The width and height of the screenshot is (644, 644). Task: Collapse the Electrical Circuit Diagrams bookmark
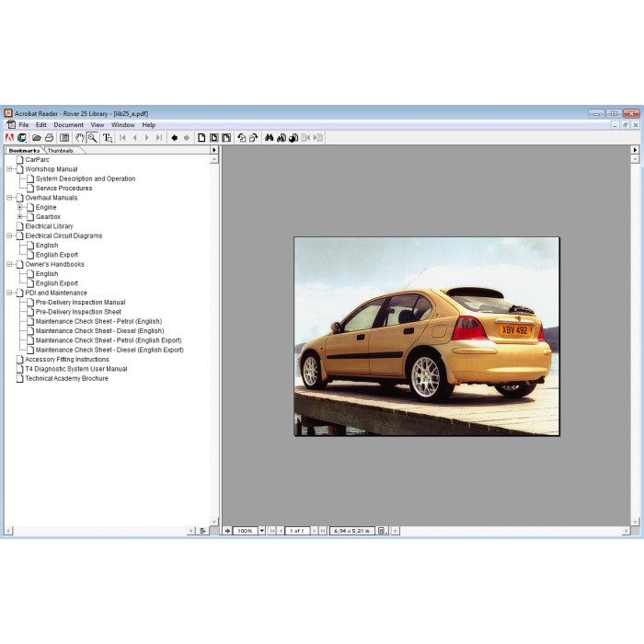(x=9, y=236)
